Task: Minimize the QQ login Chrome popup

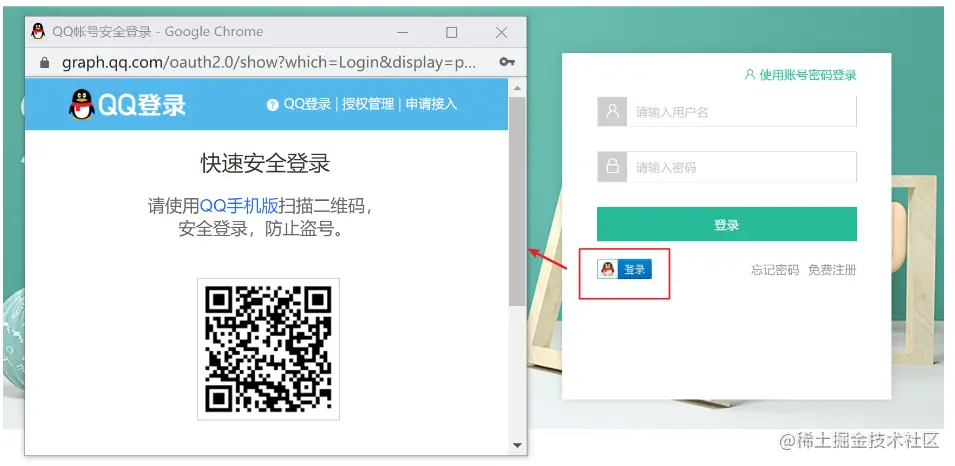Action: click(403, 32)
